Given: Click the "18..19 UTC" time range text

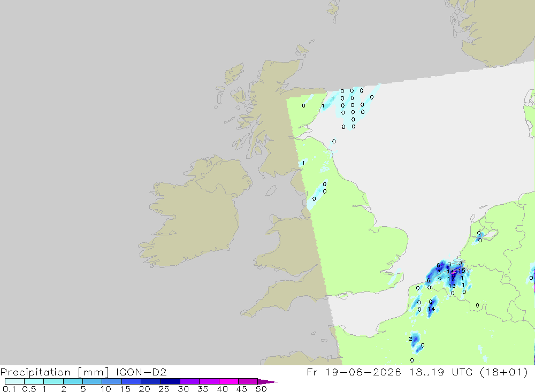Looking at the screenshot, I should (x=441, y=372).
